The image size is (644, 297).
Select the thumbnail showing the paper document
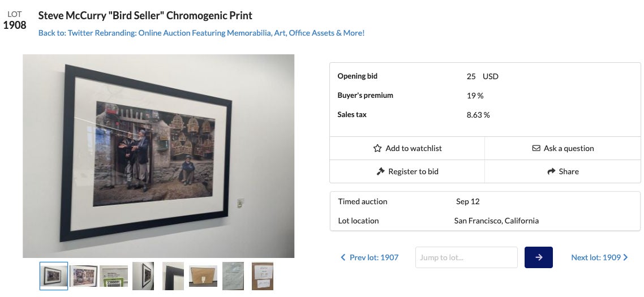[233, 276]
